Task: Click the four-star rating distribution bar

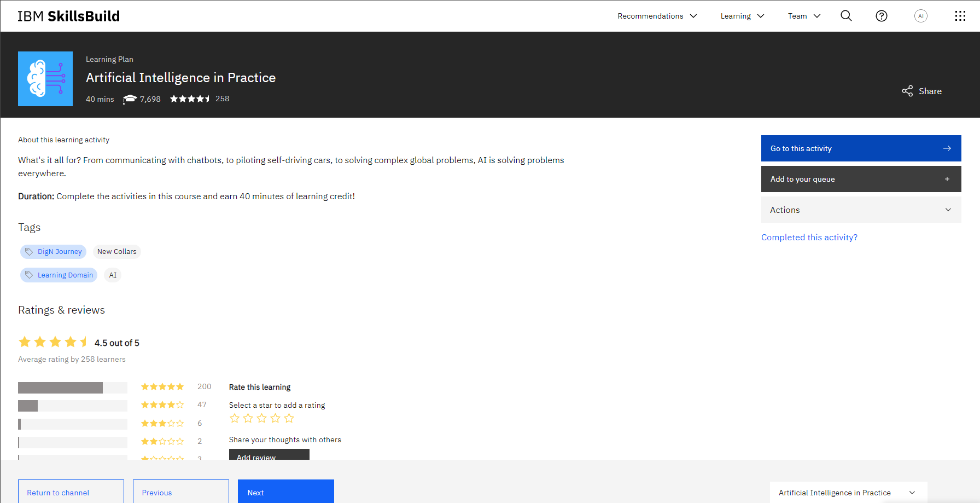Action: [x=73, y=406]
